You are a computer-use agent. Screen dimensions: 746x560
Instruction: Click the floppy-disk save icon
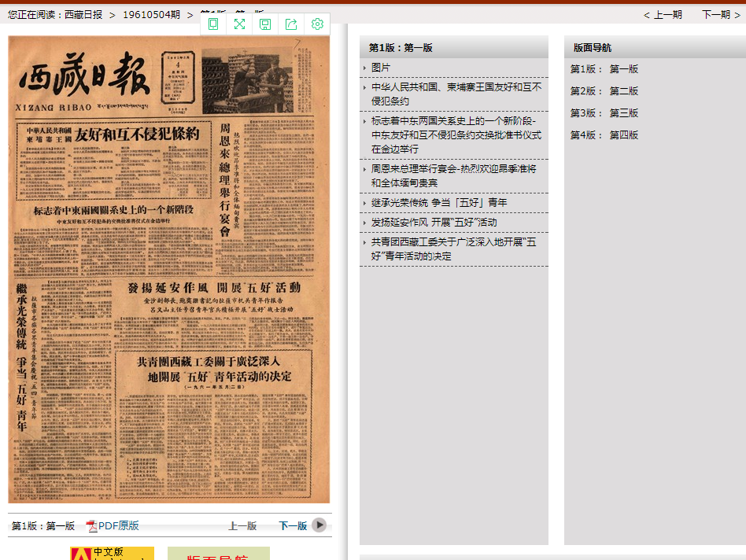(265, 24)
